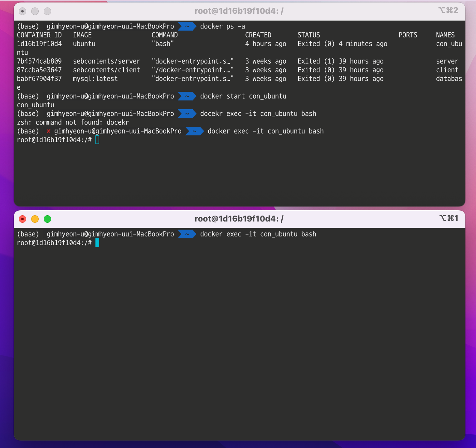The width and height of the screenshot is (476, 448).
Task: Click container ID 7b4574cab809
Action: (x=39, y=61)
